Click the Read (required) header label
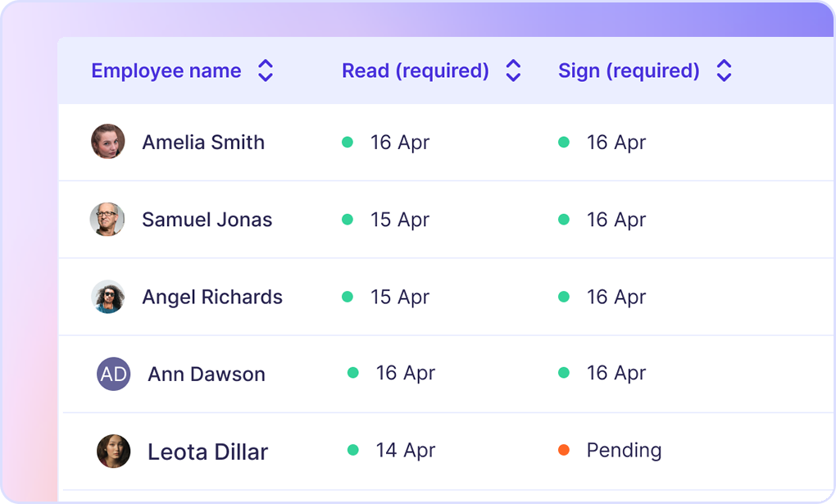Screen dimensions: 836x504 click(x=415, y=71)
